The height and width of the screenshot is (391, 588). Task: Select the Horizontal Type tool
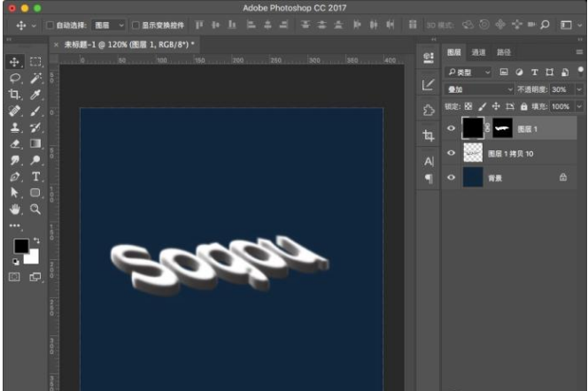pyautogui.click(x=36, y=176)
